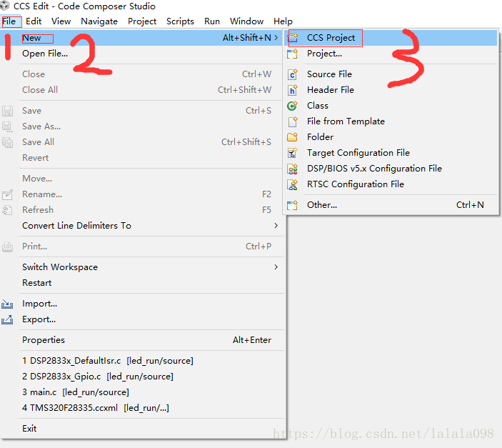Viewport: 502px width, 448px height.
Task: Choose Other... in the New submenu
Action: (391, 205)
